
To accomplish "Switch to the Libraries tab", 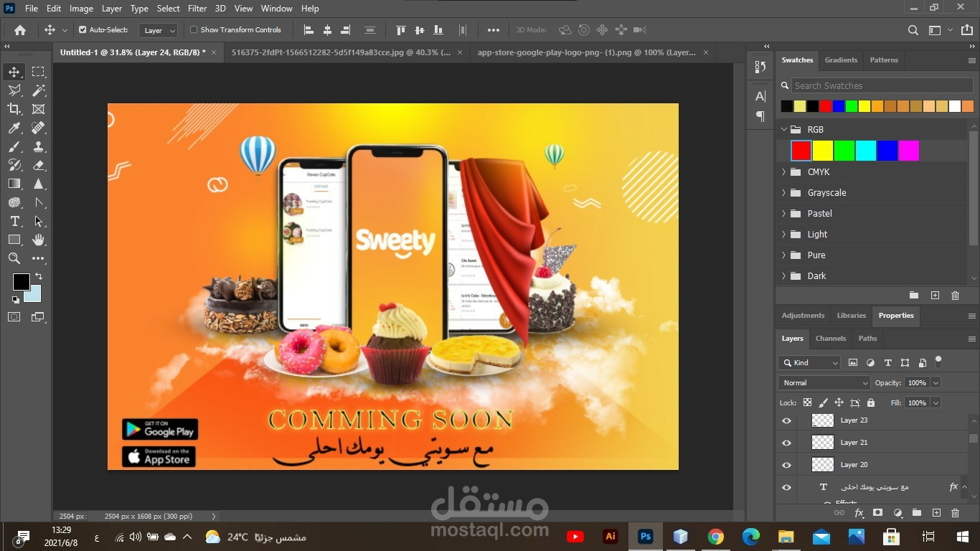I will tap(852, 316).
